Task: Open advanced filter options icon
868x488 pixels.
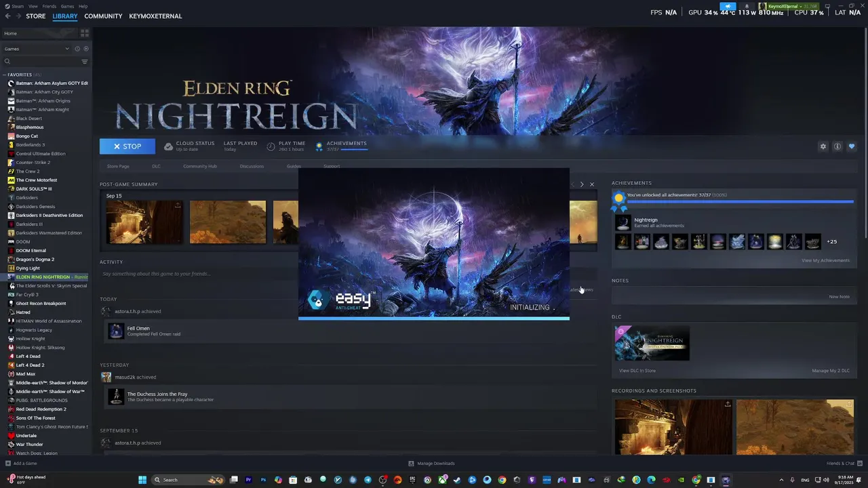Action: click(x=85, y=62)
